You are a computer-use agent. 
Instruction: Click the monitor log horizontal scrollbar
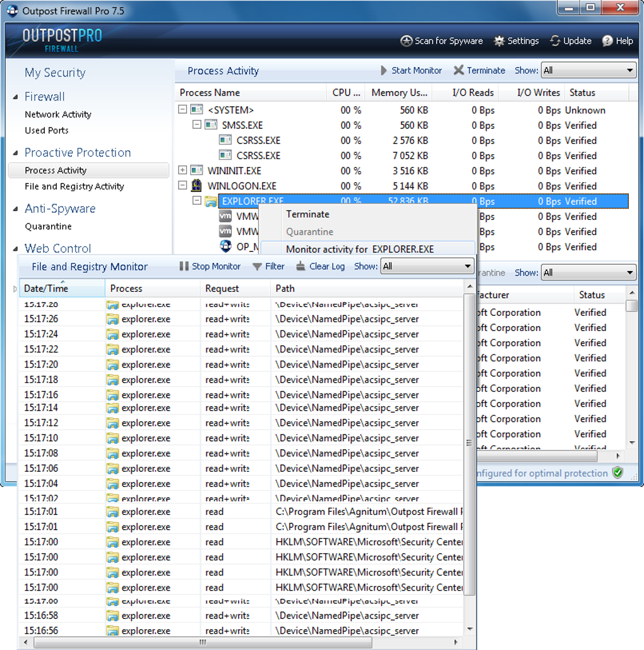(x=203, y=642)
